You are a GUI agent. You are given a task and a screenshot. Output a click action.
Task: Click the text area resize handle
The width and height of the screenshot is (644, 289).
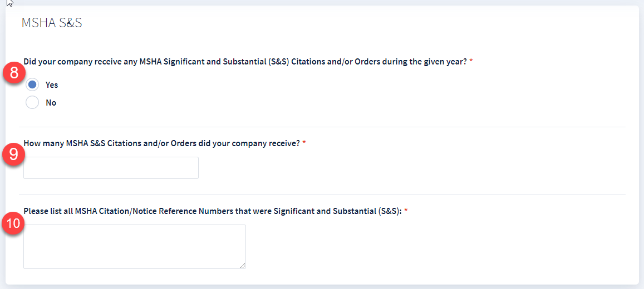(243, 266)
